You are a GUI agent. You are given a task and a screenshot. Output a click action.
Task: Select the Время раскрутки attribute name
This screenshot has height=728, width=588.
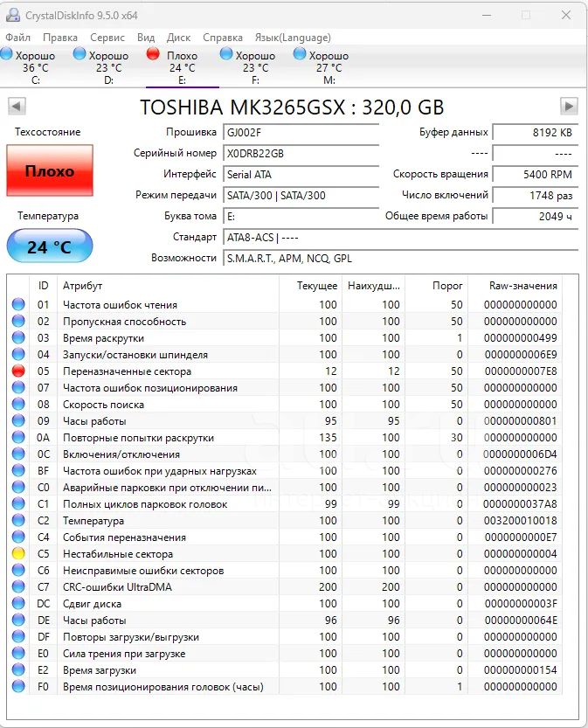(103, 338)
